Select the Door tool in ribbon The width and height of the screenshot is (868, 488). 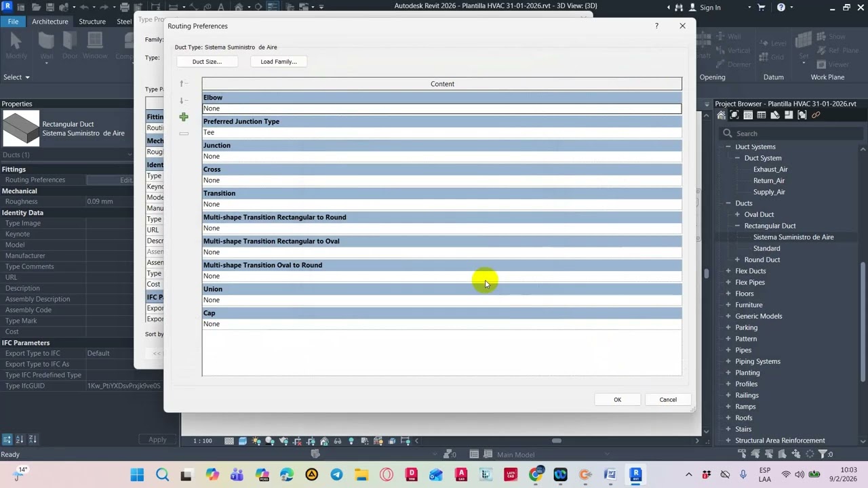[71, 46]
